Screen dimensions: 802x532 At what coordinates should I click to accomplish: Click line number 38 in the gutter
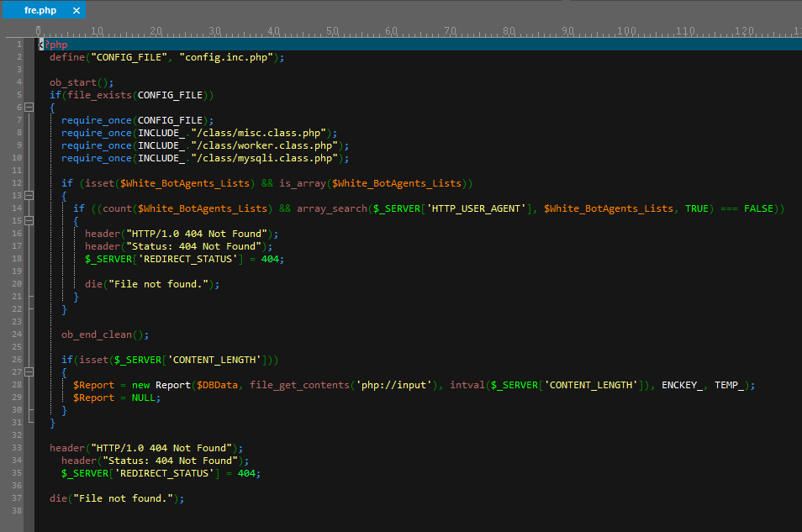[x=17, y=510]
